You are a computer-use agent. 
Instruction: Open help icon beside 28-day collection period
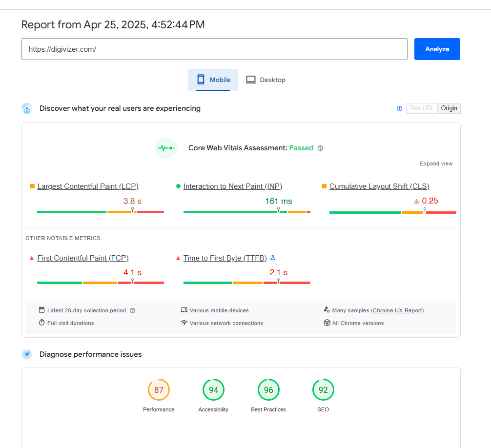132,310
